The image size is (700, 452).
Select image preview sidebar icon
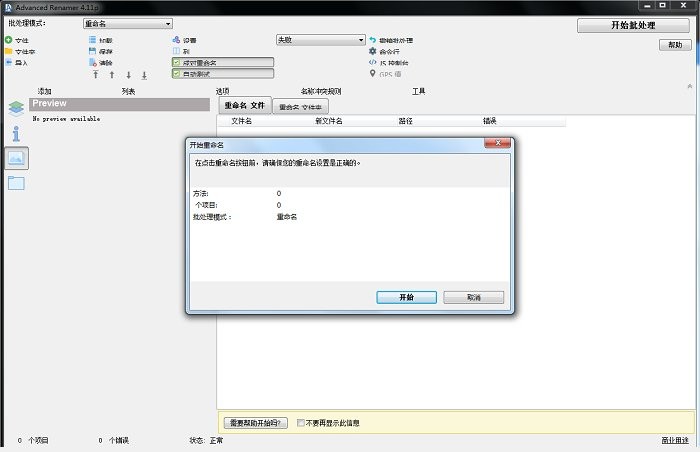pyautogui.click(x=17, y=158)
